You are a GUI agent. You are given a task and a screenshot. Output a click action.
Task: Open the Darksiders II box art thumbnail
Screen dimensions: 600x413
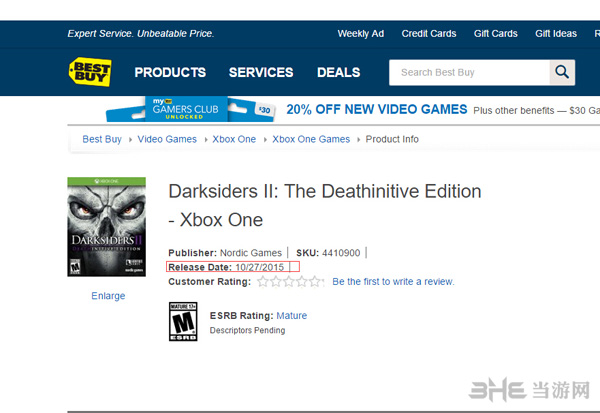pos(107,227)
